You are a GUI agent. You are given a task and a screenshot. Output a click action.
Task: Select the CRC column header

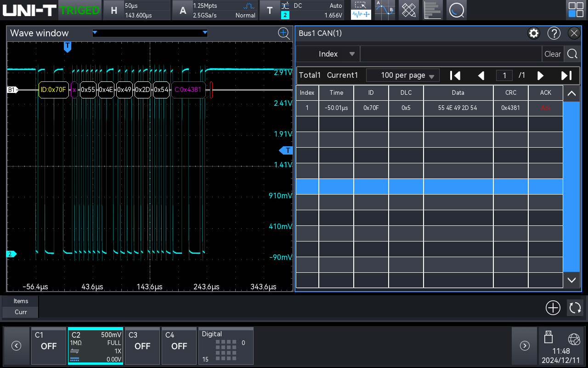(511, 92)
